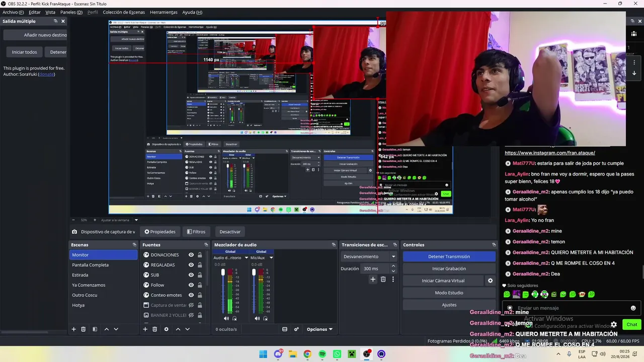Show the BANNER 2 YOLLEI source

point(191,315)
